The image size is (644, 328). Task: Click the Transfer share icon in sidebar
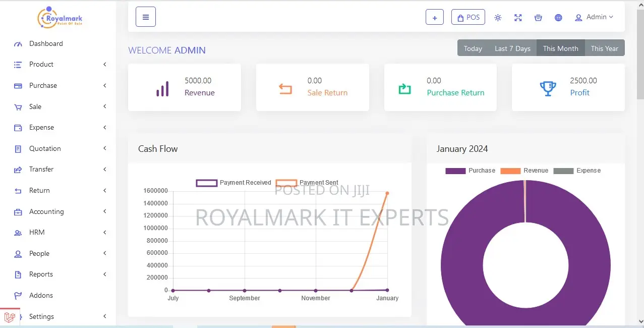click(18, 170)
